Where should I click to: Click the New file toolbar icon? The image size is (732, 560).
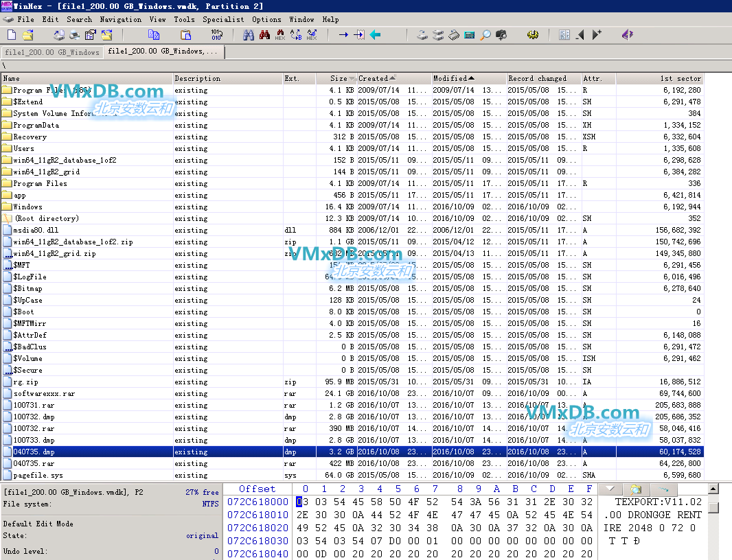click(x=12, y=34)
